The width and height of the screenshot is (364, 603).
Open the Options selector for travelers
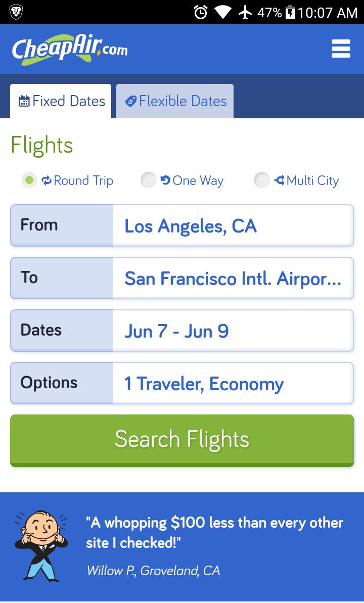coord(233,383)
